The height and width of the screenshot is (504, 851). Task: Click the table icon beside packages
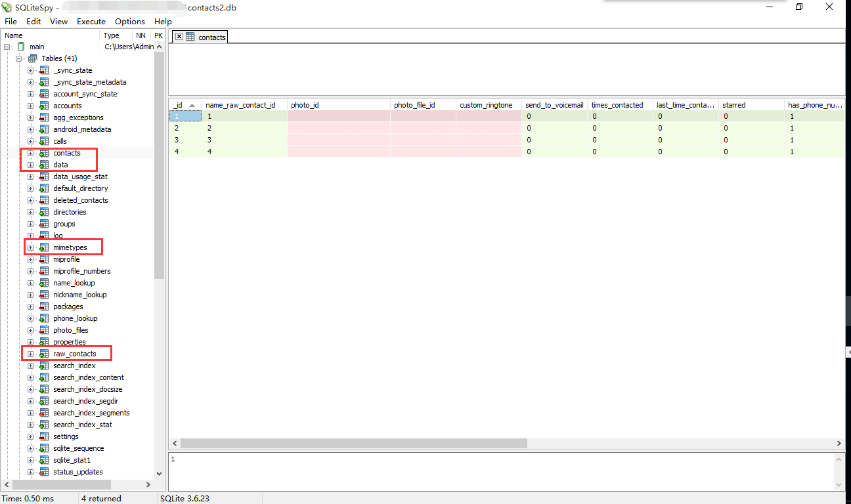[44, 306]
